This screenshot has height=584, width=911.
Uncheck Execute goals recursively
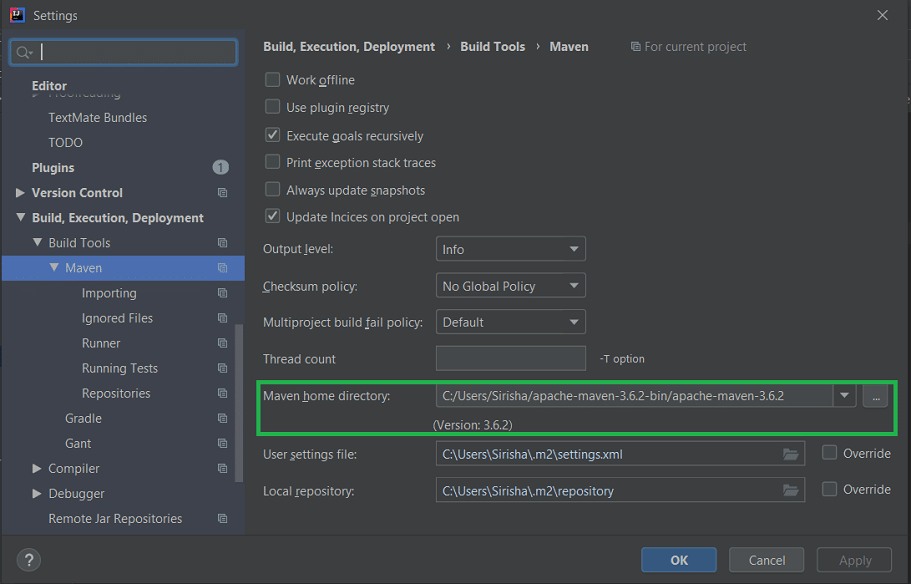pyautogui.click(x=272, y=135)
